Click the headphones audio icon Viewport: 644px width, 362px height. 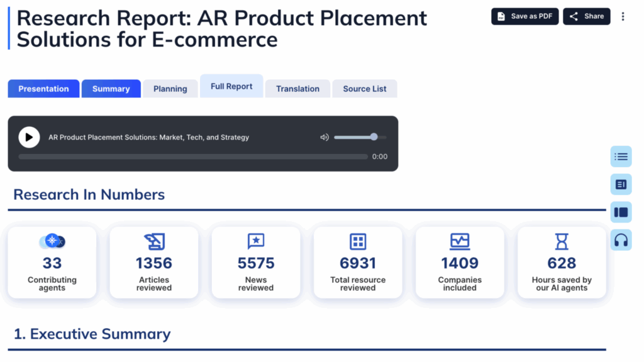[x=621, y=240]
